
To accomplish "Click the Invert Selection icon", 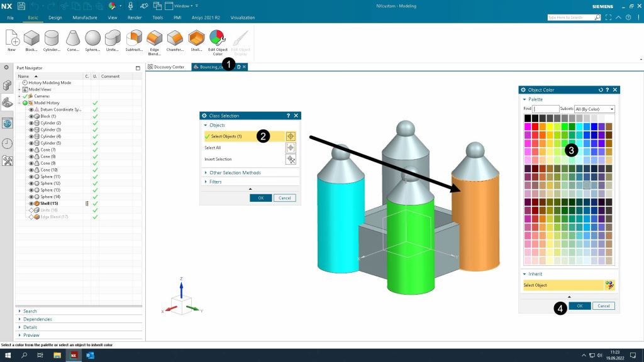I will pyautogui.click(x=291, y=160).
